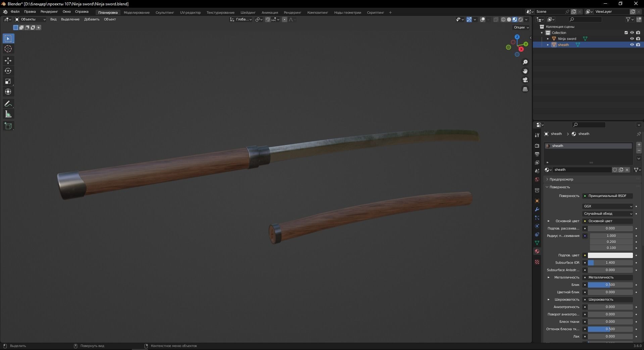Toggle fake user shield for sheath material
Screen dimensions: 644x350
point(615,170)
